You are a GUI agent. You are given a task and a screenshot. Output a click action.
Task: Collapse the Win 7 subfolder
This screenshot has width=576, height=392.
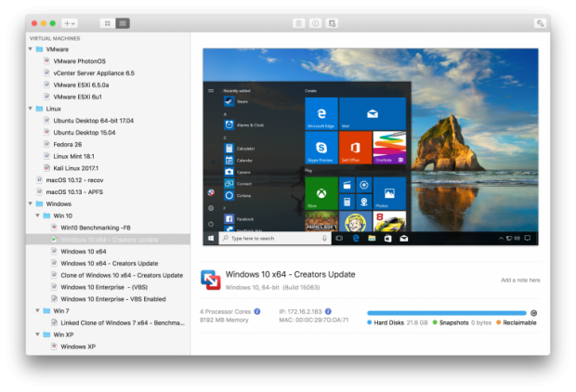37,311
